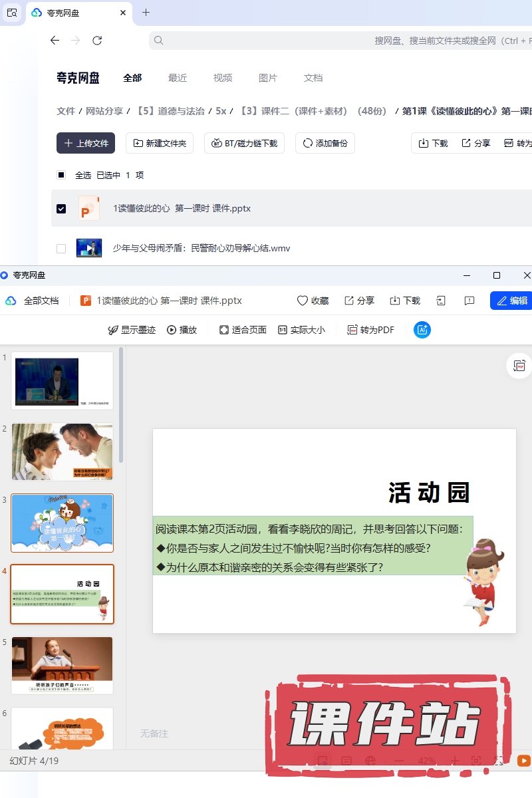532x798 pixels.
Task: Click 转为PDF in the viewer toolbar
Action: [371, 330]
